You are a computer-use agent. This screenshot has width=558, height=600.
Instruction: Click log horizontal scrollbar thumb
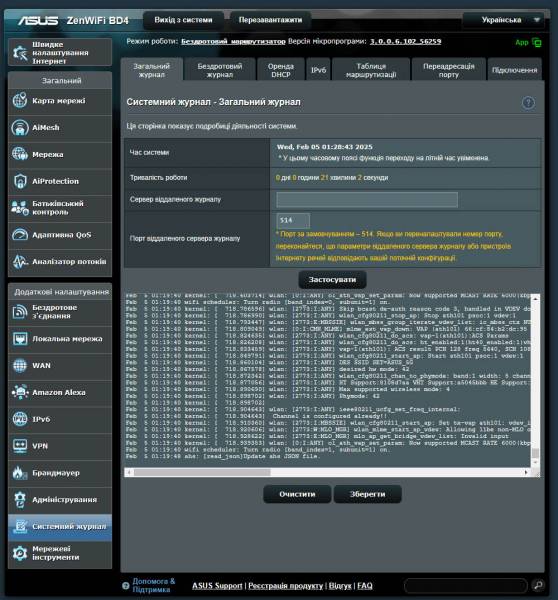click(x=202, y=472)
